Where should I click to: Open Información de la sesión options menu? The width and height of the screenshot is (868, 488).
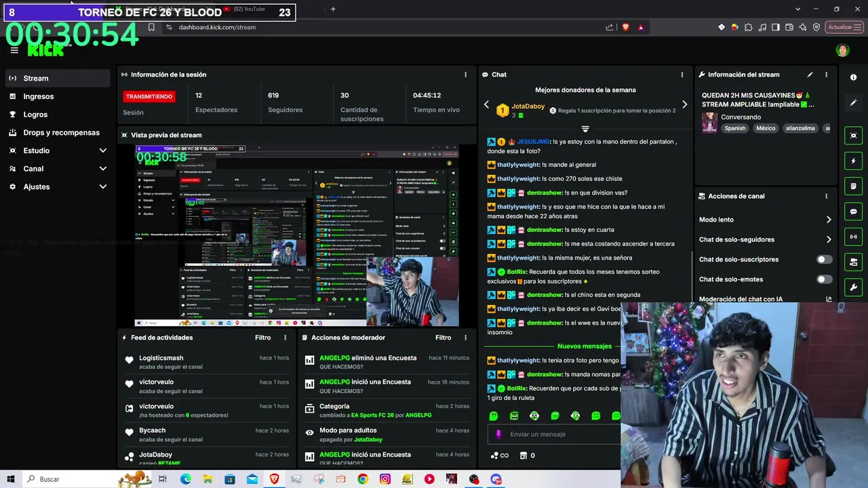(465, 75)
